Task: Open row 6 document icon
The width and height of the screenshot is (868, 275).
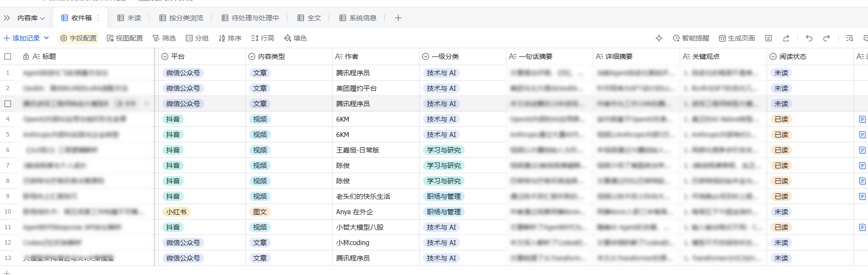Action: 862,150
